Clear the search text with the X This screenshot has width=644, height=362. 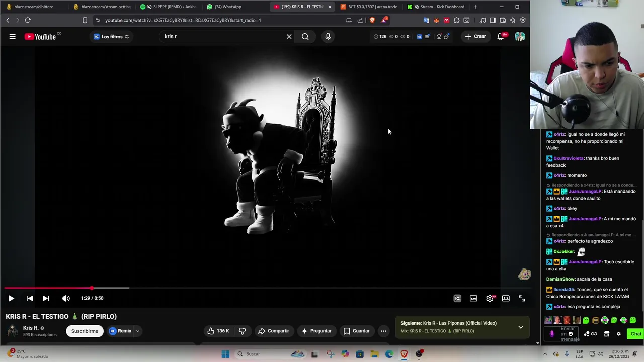[289, 37]
